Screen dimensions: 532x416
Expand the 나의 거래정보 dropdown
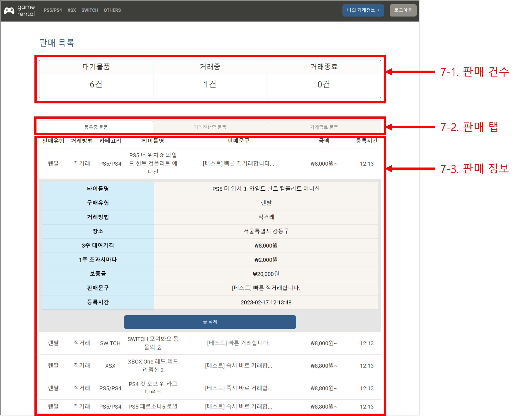point(363,10)
